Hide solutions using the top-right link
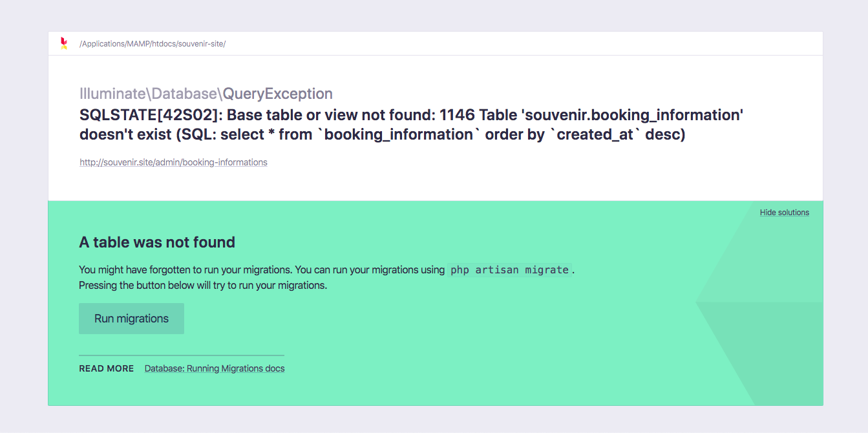Screen dimensions: 868x433 pyautogui.click(x=785, y=212)
